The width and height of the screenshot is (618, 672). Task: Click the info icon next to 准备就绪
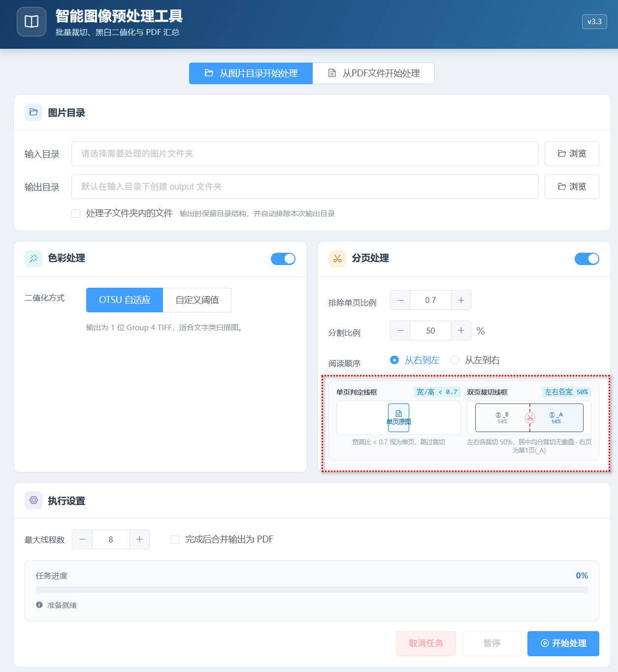point(39,605)
